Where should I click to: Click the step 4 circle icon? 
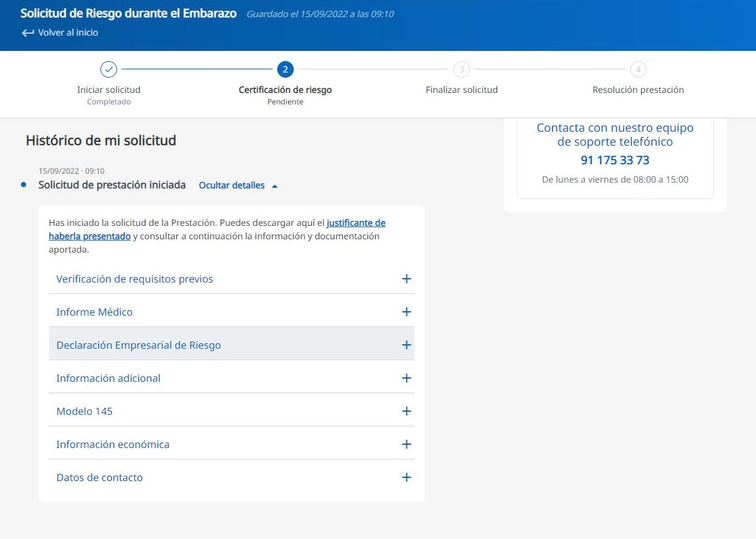(638, 69)
